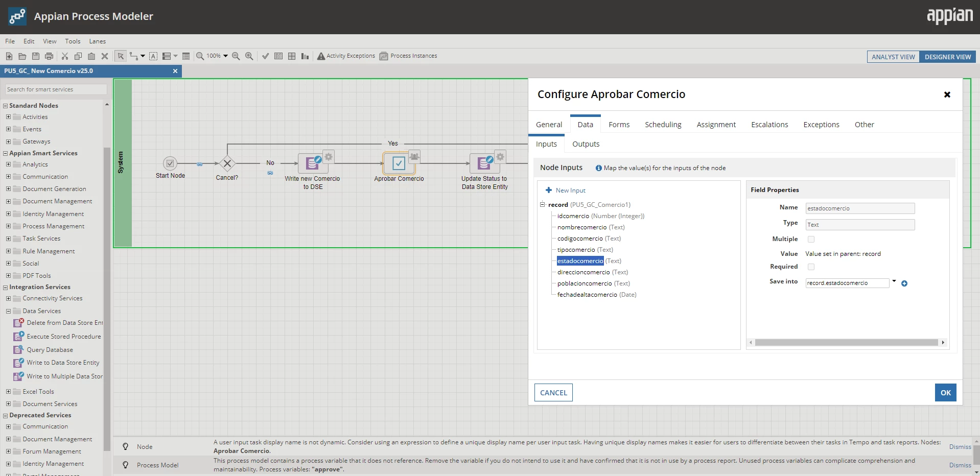Dismiss the Process Model recommendation
Screen dimensions: 980x476
960,465
